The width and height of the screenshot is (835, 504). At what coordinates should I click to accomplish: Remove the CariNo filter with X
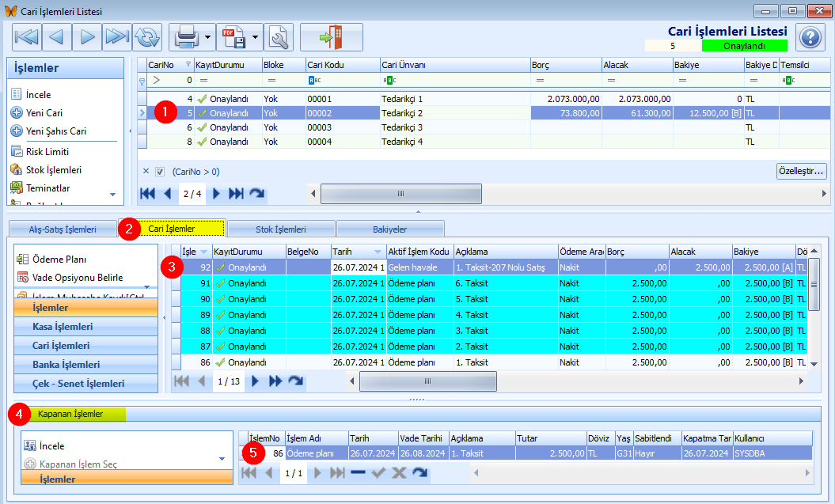[x=146, y=172]
